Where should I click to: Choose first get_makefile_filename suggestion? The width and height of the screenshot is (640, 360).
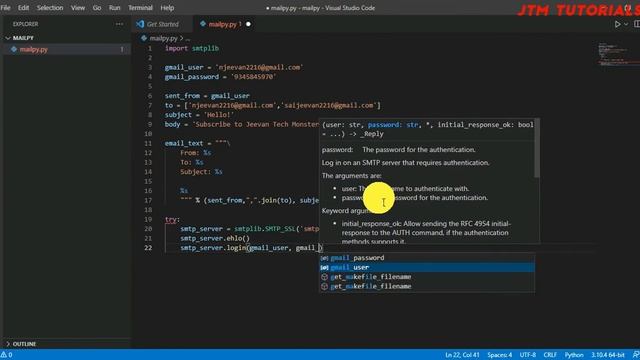[427, 277]
